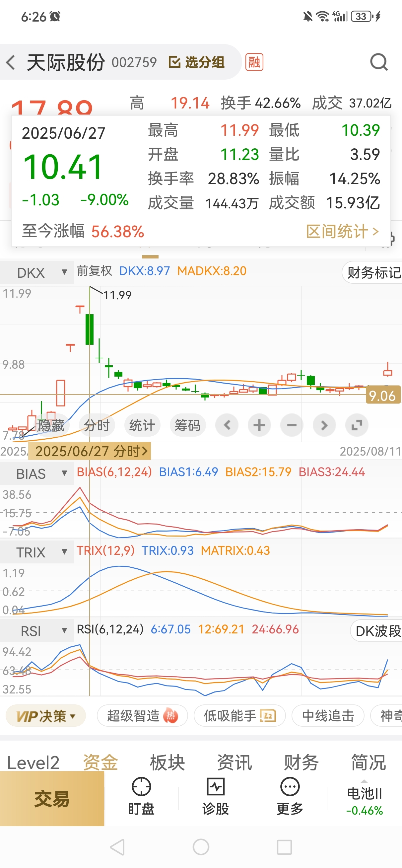The image size is (402, 868).
Task: Hide chart overlay with 隐藏 button
Action: coord(50,425)
